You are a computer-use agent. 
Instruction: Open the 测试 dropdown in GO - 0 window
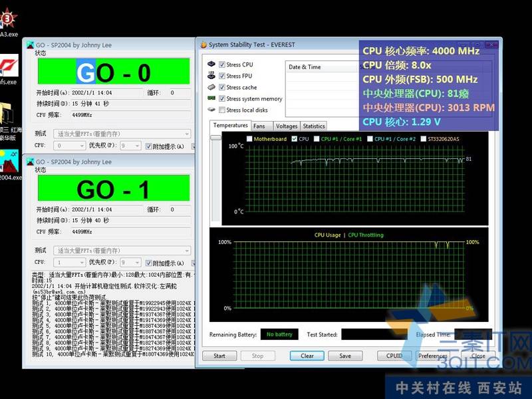point(122,134)
